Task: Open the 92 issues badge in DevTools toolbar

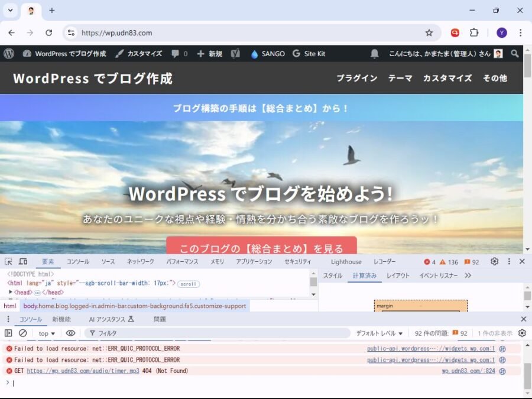Action: [472, 262]
